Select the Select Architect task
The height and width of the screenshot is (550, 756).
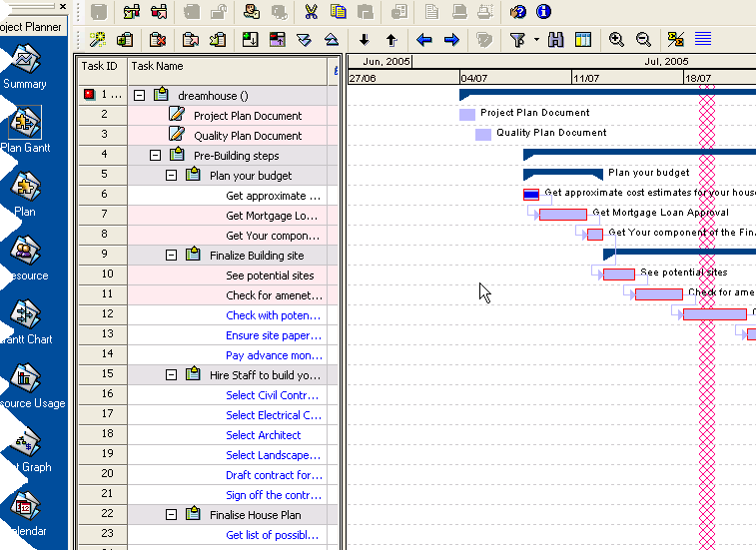tap(263, 435)
